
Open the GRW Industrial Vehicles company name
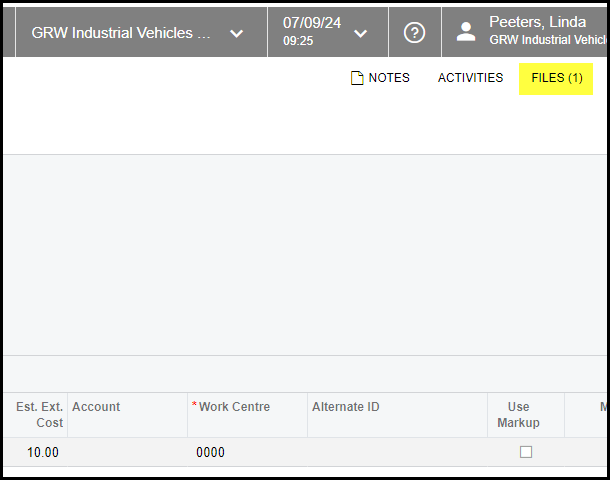(121, 33)
